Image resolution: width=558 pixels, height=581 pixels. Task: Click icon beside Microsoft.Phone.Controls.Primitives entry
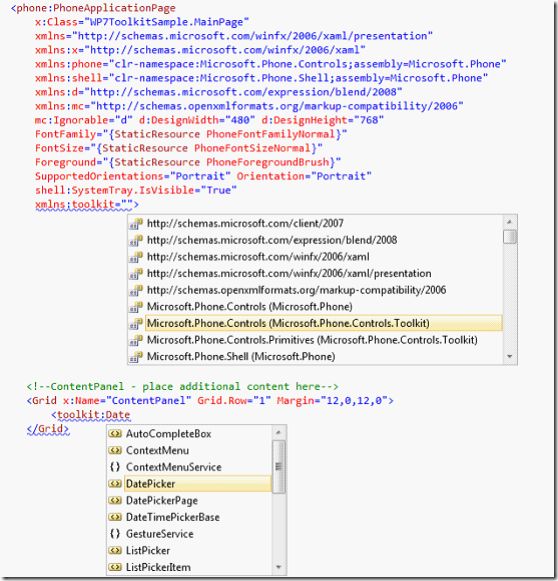[136, 340]
